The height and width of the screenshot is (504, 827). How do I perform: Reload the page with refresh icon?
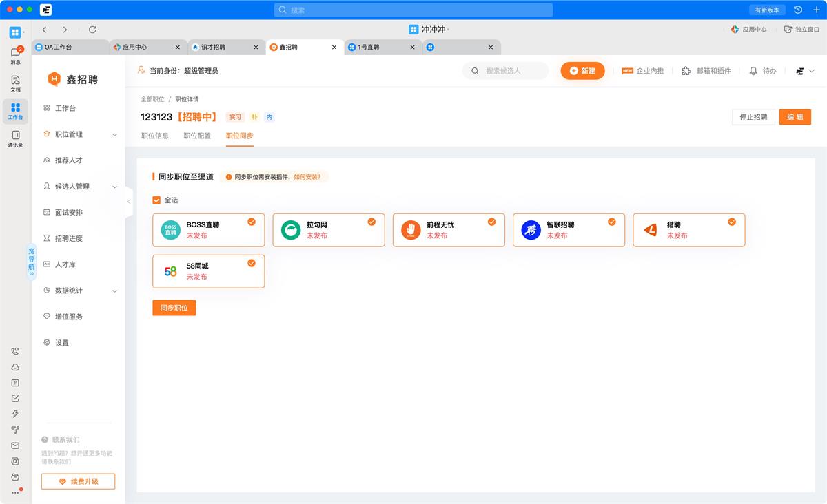point(92,30)
